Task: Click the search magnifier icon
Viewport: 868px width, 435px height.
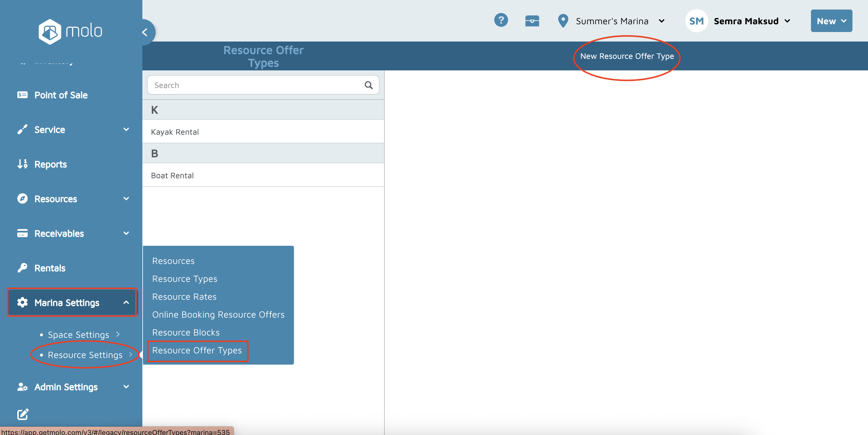Action: point(368,85)
